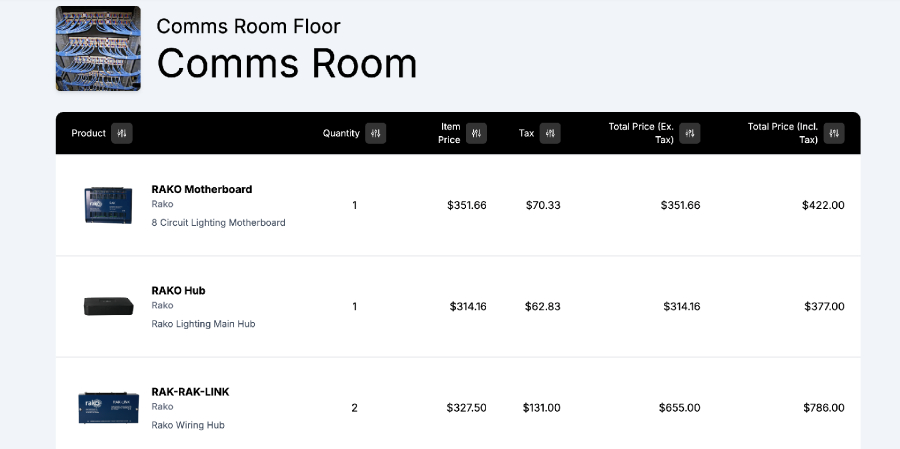The image size is (900, 449).
Task: Click total ex. tax $351.66 in Motherboard row
Action: (x=681, y=205)
